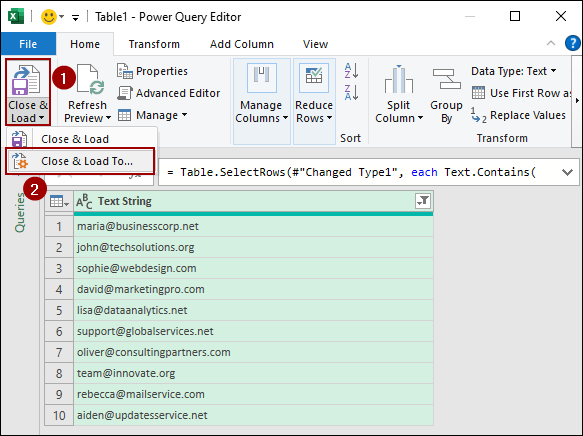Screen dimensions: 583x436
Task: Open the filter button on Text String column
Action: [x=423, y=201]
